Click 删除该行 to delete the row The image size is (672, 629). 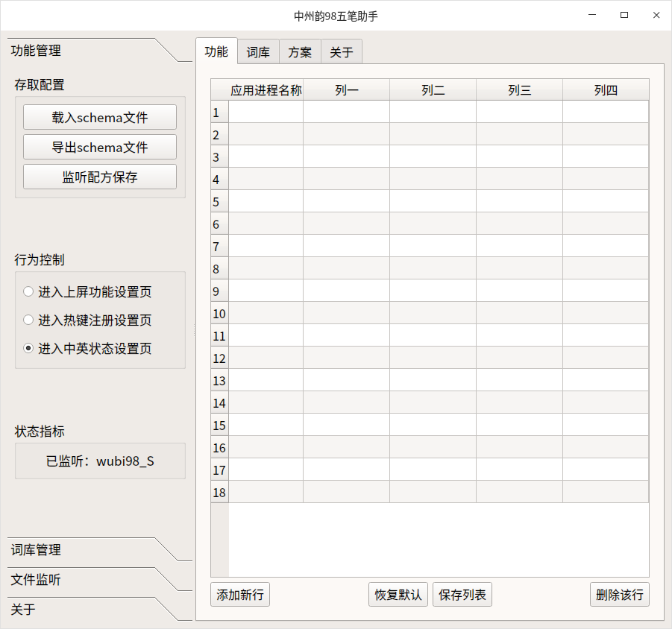tap(620, 594)
